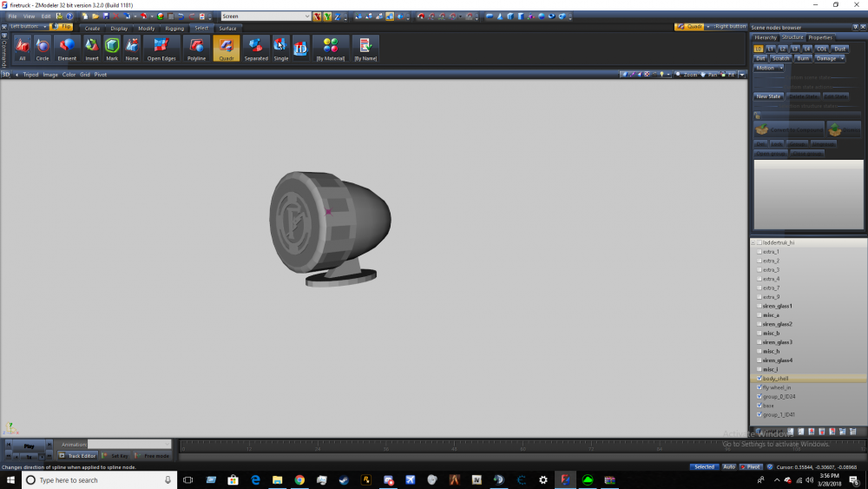Check the misc_a checkbox
Screen dimensions: 868x489
point(759,315)
